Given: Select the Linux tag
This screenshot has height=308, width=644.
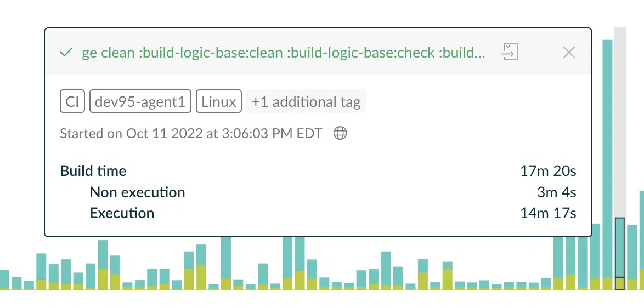Looking at the screenshot, I should [219, 101].
